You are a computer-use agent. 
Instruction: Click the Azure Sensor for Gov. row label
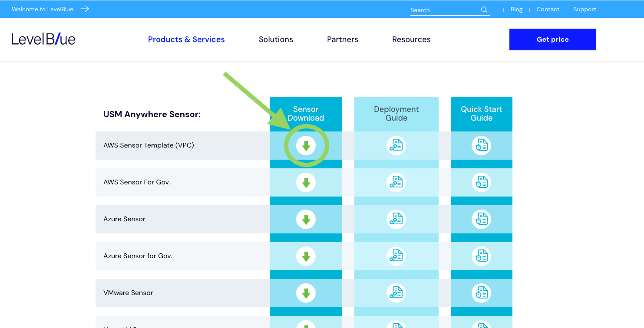pyautogui.click(x=138, y=256)
